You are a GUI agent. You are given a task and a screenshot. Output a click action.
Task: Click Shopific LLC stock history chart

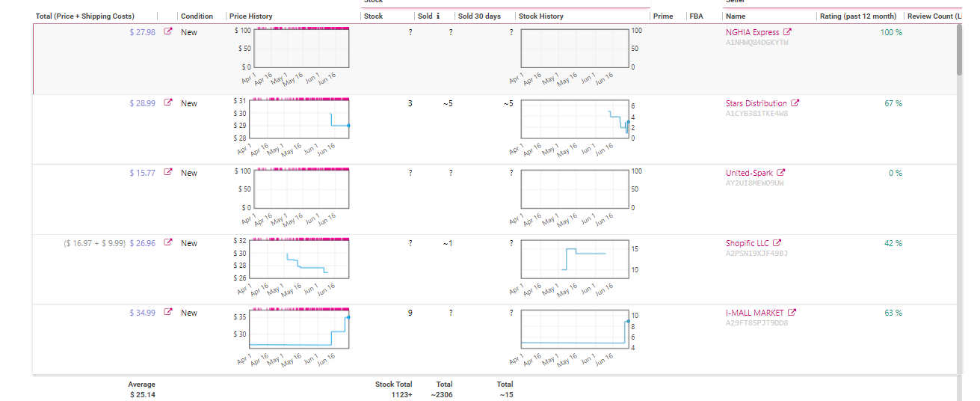click(574, 259)
